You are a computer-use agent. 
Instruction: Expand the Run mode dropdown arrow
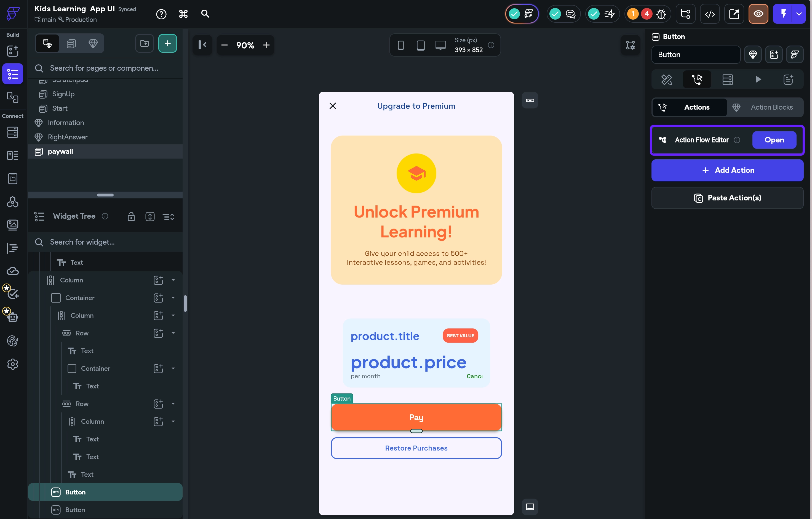click(x=798, y=14)
